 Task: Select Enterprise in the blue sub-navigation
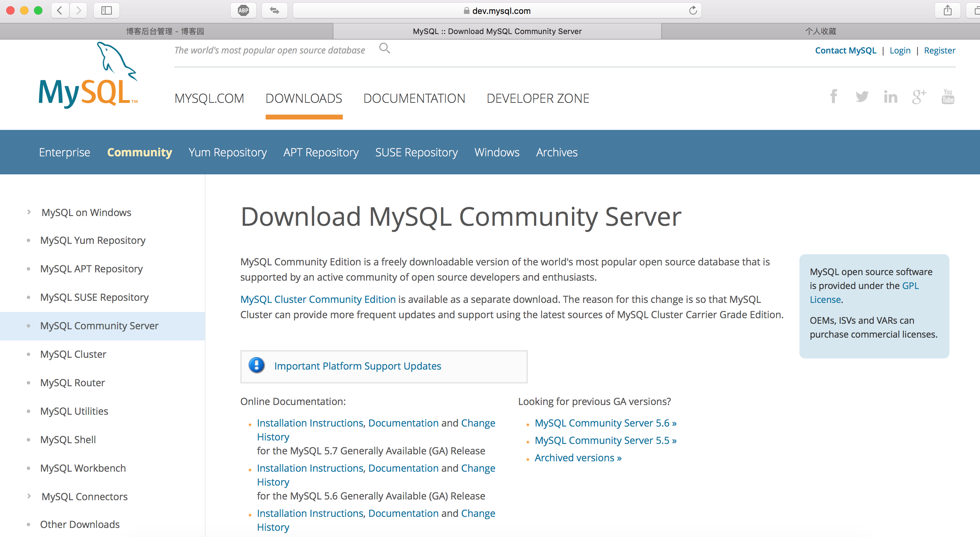[x=65, y=152]
